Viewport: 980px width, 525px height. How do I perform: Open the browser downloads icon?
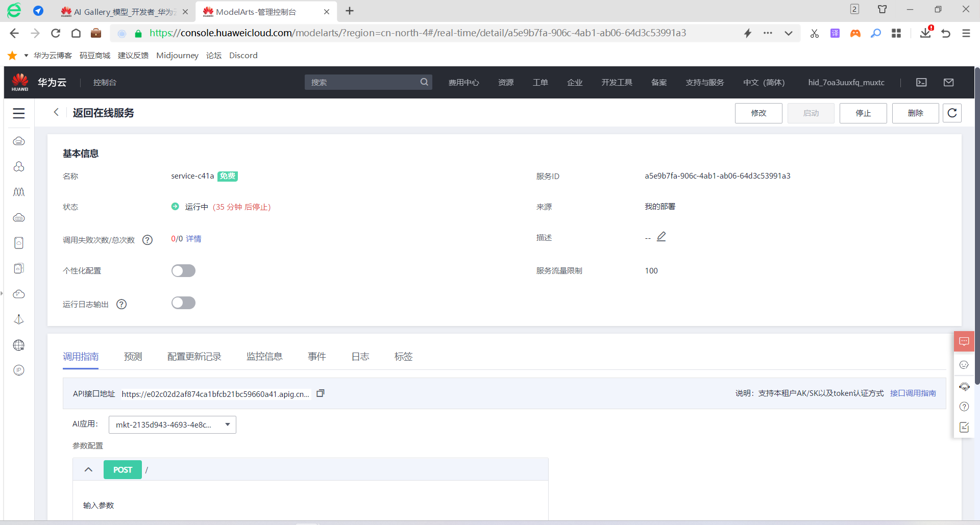(925, 33)
